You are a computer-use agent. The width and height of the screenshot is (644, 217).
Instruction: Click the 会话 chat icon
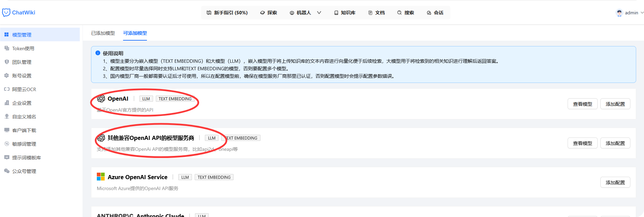pos(429,13)
